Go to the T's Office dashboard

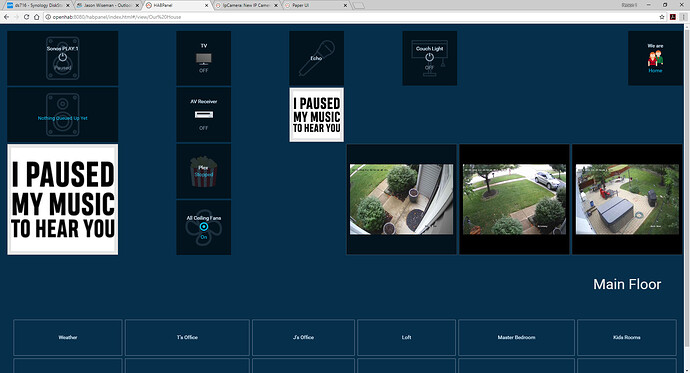point(187,337)
